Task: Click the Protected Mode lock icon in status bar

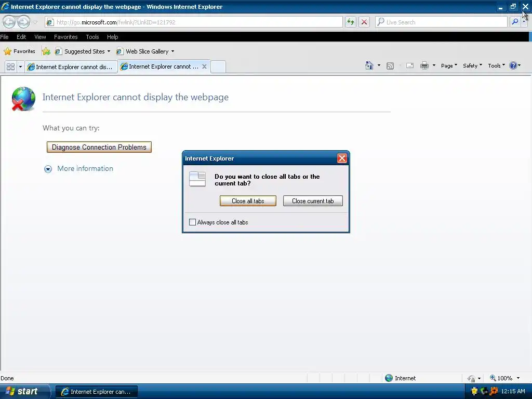Action: 471,378
